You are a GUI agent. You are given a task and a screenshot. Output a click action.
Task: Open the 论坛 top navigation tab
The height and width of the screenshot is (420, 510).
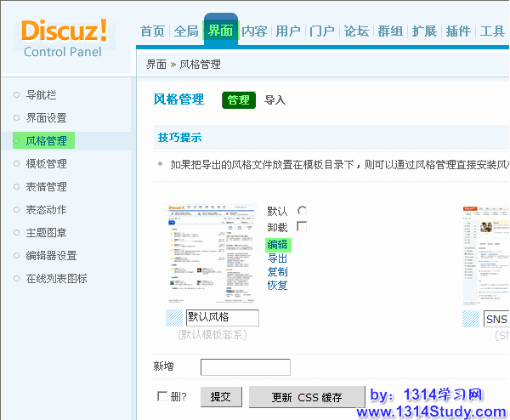(x=356, y=31)
